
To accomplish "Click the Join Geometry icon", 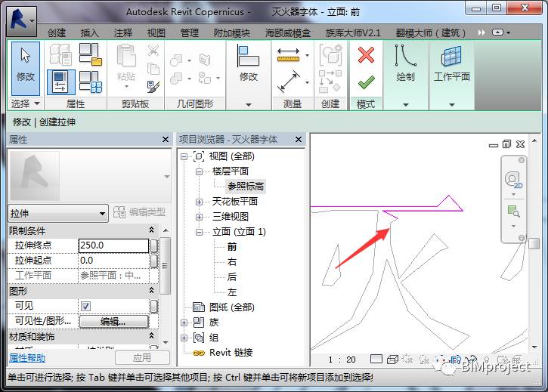I will (176, 79).
